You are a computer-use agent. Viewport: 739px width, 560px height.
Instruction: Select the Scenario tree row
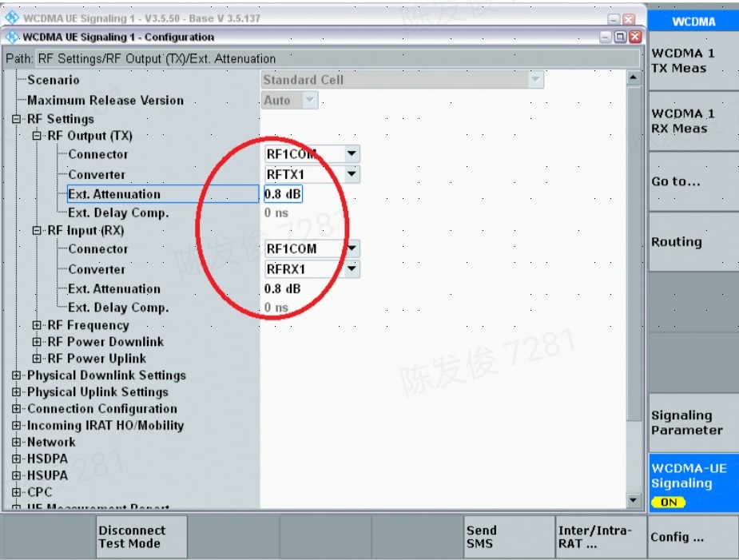click(x=54, y=80)
